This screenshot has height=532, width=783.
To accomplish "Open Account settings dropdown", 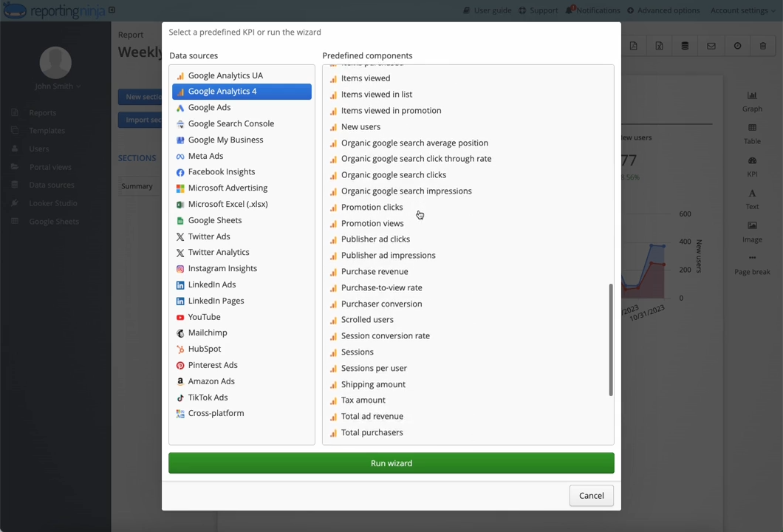I will point(742,10).
